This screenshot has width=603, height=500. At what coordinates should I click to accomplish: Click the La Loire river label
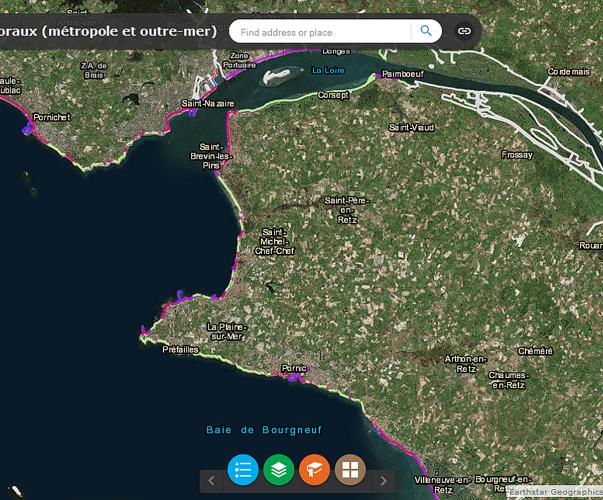(328, 70)
